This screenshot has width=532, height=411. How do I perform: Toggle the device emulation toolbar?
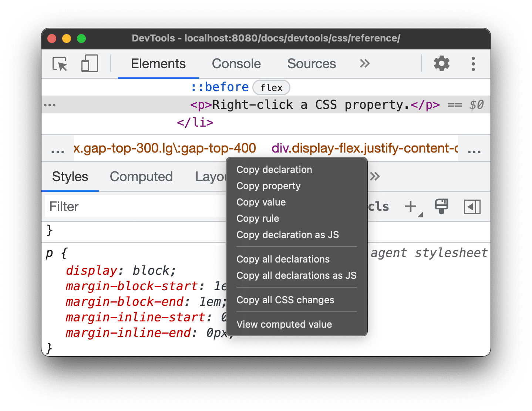(x=89, y=63)
